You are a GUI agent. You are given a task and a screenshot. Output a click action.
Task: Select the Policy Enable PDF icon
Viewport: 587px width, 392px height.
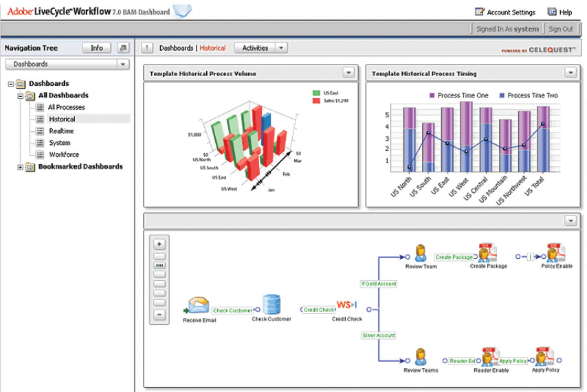pos(555,253)
